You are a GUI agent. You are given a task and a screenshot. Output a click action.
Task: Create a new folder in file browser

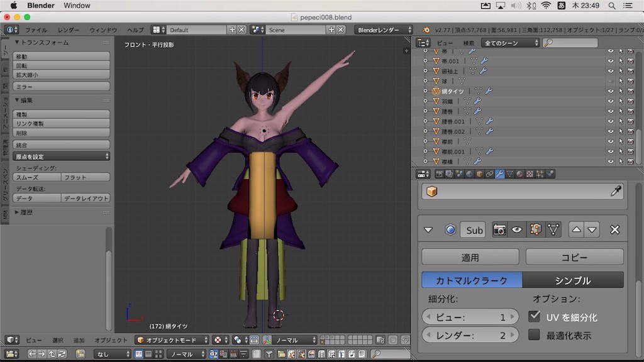pyautogui.click(x=80, y=354)
